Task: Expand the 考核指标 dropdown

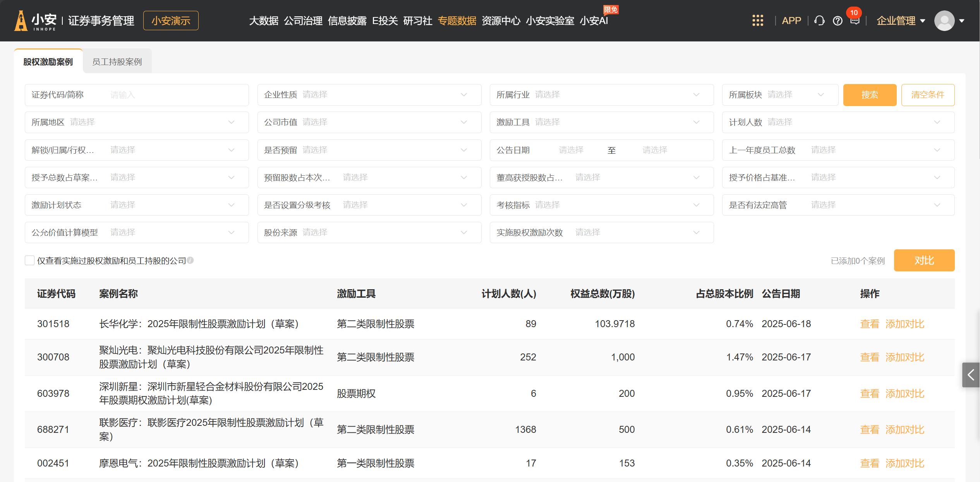Action: point(601,205)
